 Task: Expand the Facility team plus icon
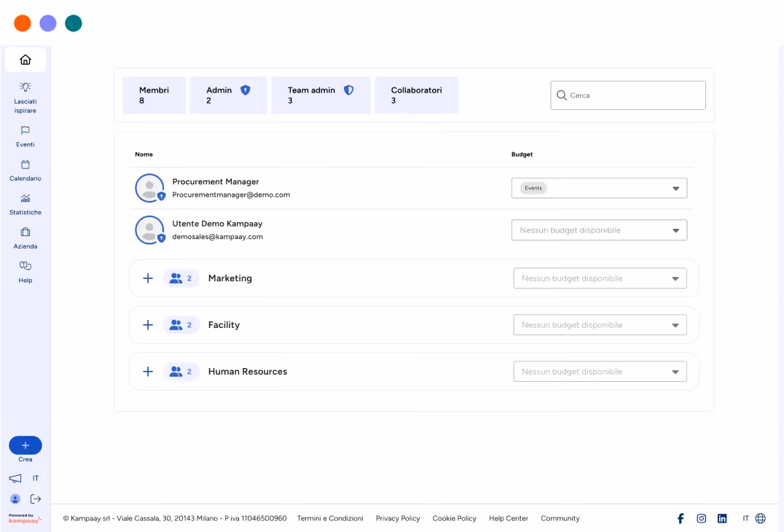(148, 325)
